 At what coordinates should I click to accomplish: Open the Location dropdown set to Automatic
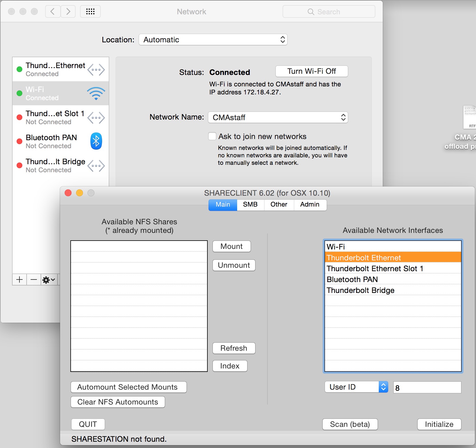[213, 39]
